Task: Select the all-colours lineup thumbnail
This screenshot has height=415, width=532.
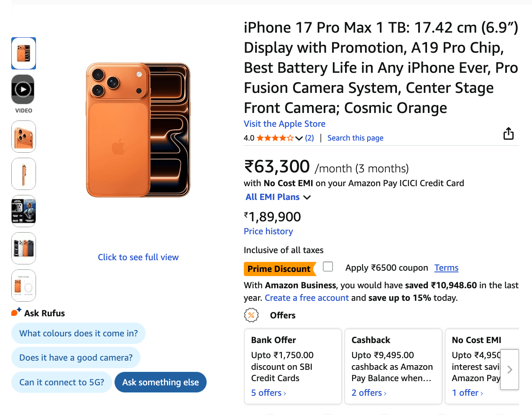Action: [23, 248]
